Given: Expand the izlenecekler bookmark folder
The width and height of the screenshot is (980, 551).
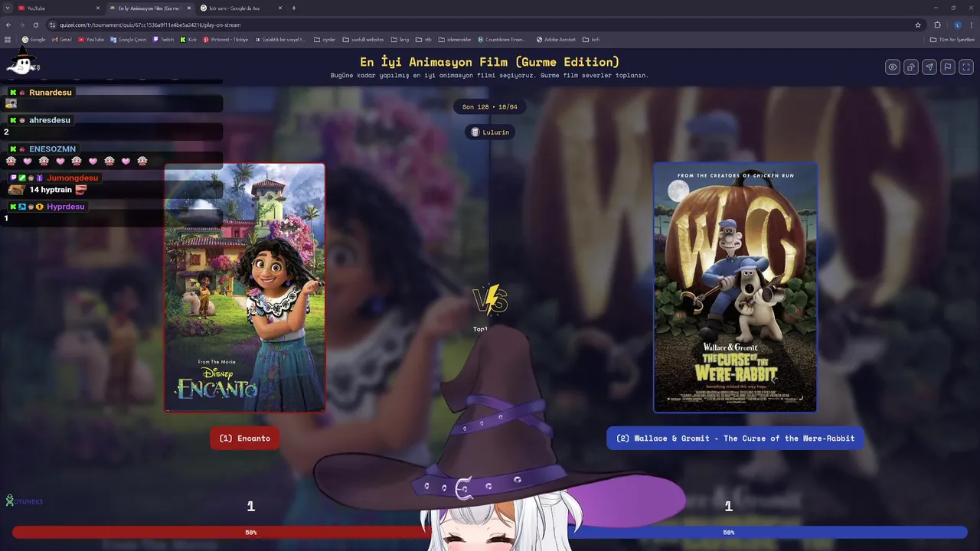Looking at the screenshot, I should coord(456,40).
